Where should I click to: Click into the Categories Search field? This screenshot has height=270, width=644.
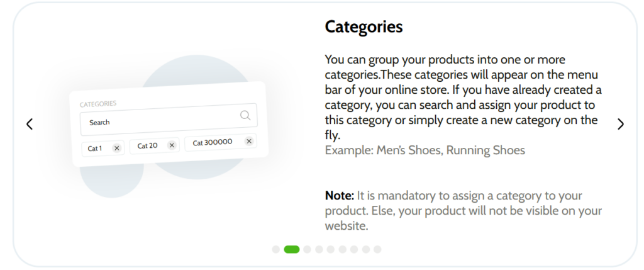pyautogui.click(x=169, y=119)
